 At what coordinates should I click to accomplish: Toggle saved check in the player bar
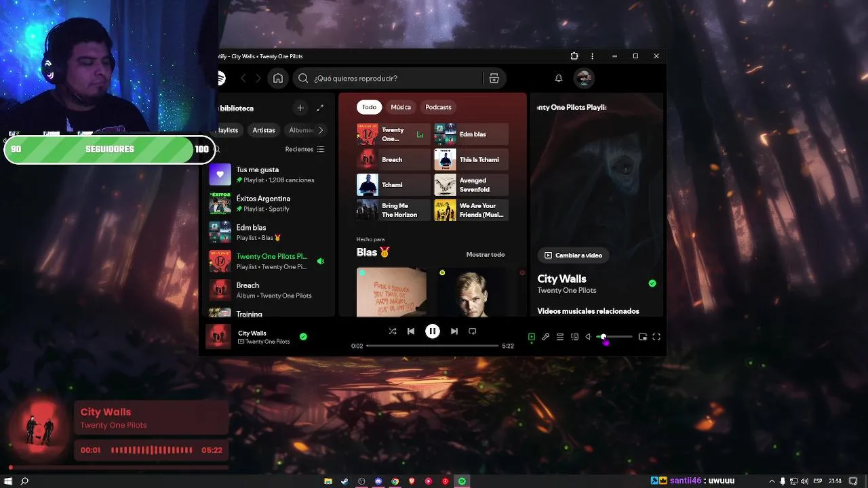coord(303,336)
